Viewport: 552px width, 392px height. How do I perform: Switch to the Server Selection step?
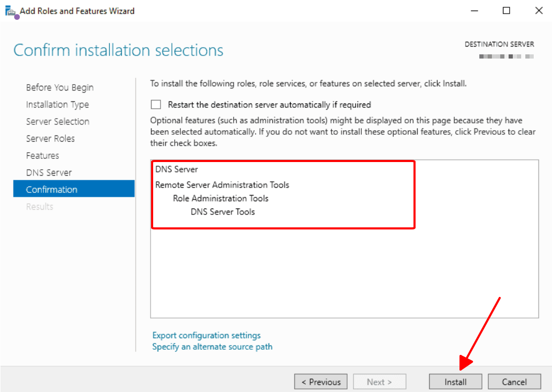(57, 121)
